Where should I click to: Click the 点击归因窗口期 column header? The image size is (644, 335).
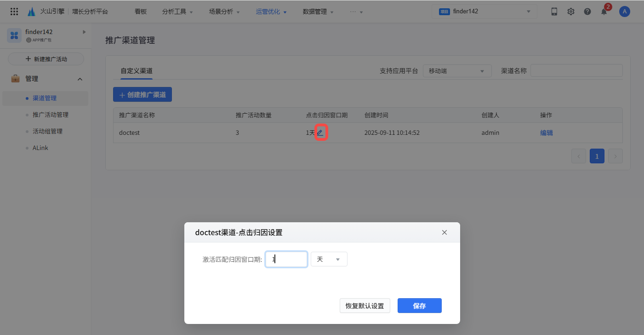(x=327, y=115)
